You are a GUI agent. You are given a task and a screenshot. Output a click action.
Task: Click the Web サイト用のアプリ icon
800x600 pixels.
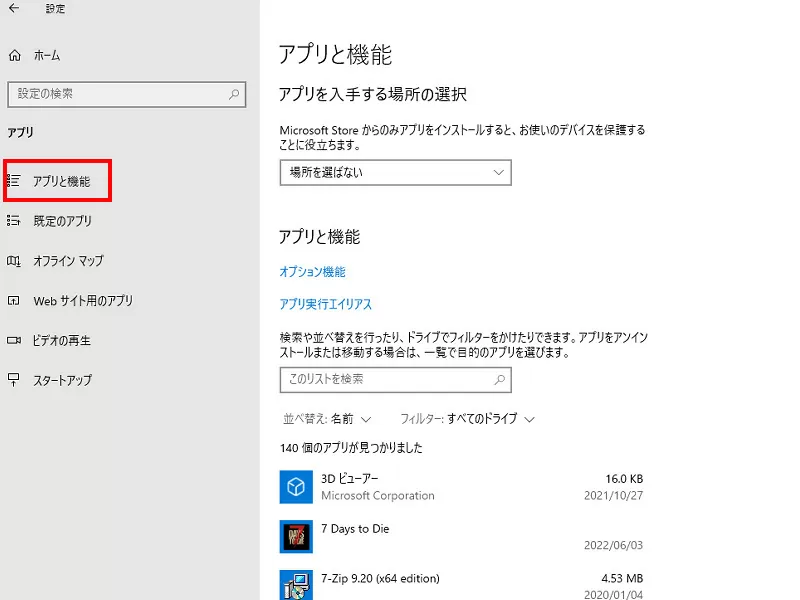14,301
